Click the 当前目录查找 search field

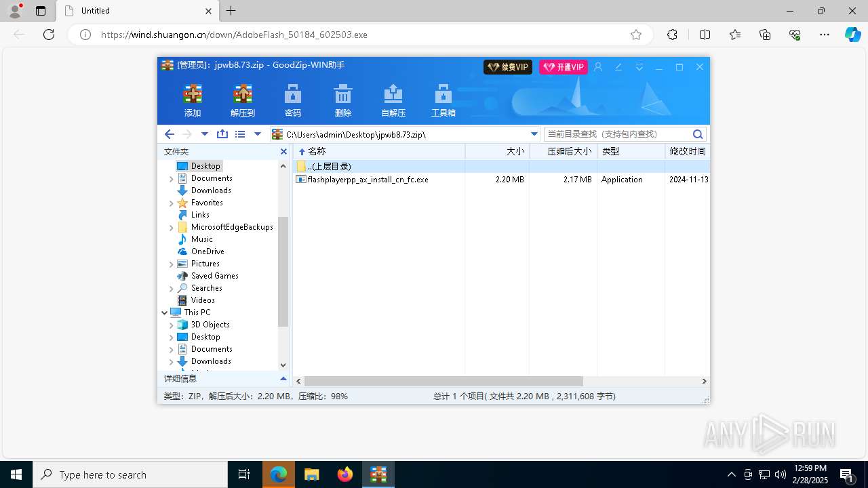(617, 134)
